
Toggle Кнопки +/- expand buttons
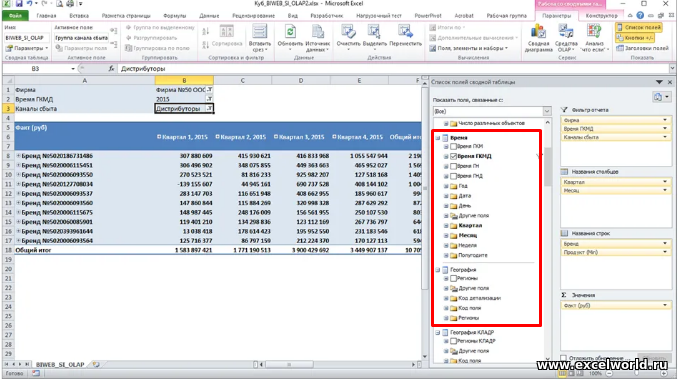click(x=635, y=38)
